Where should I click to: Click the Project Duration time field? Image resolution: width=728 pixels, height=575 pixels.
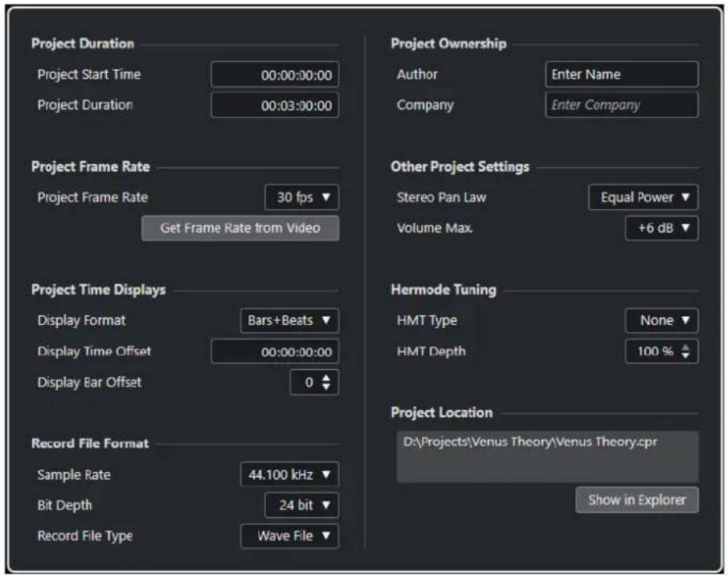pos(275,105)
